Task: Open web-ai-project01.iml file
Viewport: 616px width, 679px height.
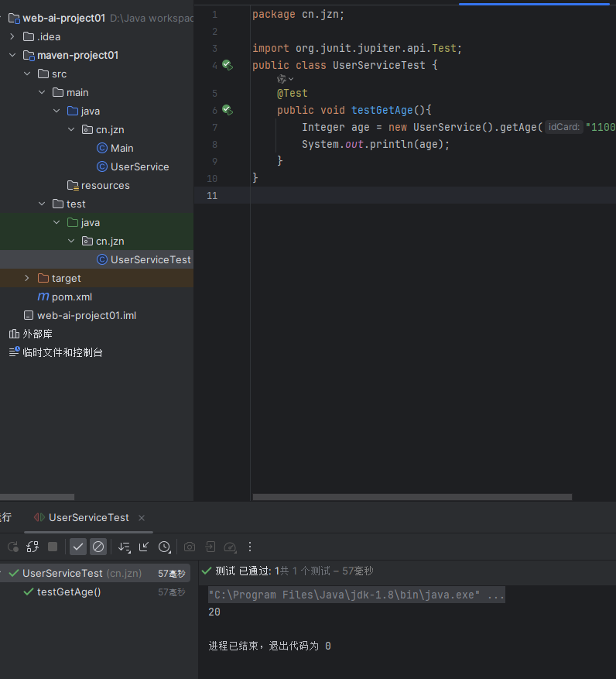Action: click(x=87, y=315)
